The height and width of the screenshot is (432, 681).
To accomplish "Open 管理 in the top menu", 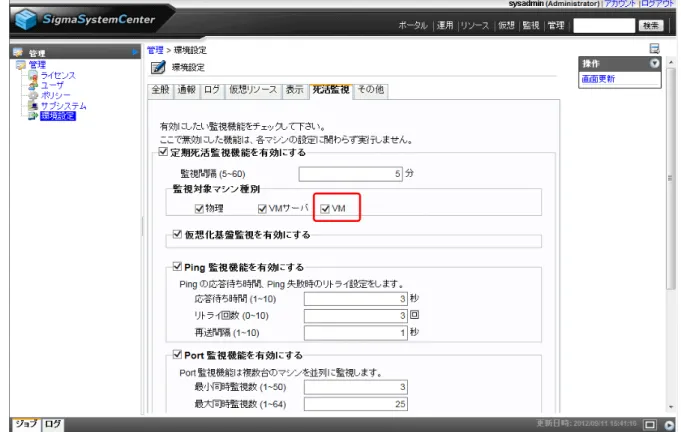I will click(x=556, y=26).
